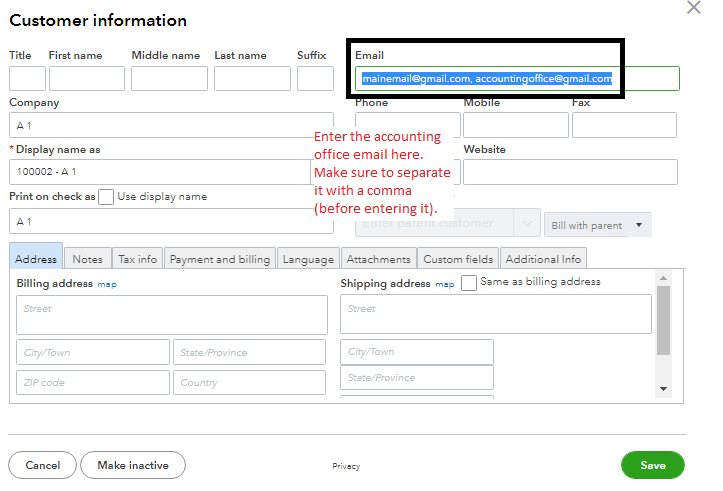Image resolution: width=723 pixels, height=491 pixels.
Task: Click the billing Street field
Action: click(x=172, y=315)
